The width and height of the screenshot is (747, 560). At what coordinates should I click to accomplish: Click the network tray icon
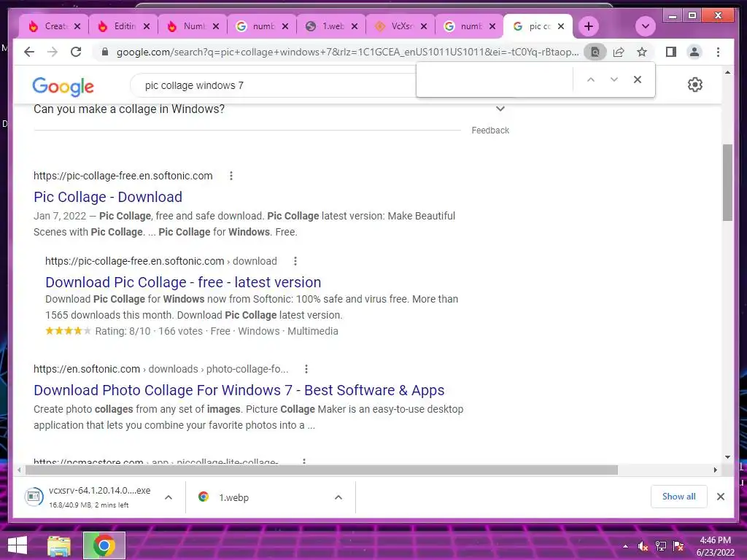[661, 546]
